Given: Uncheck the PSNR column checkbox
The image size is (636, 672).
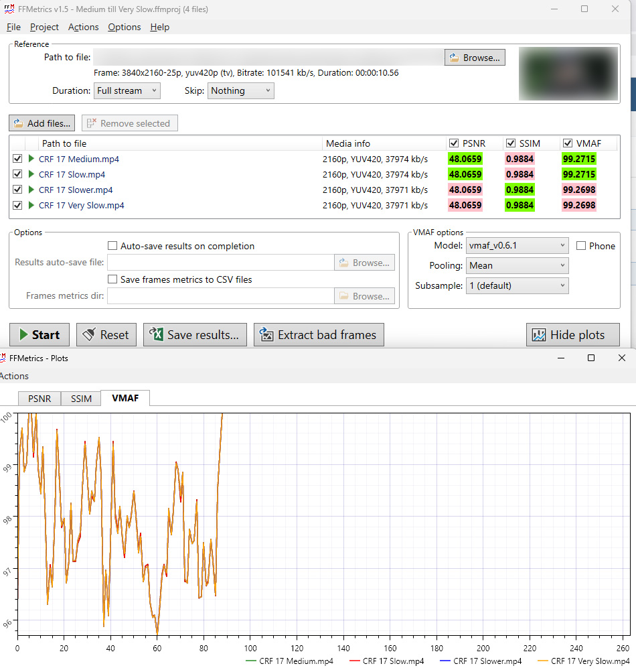Looking at the screenshot, I should [x=455, y=143].
